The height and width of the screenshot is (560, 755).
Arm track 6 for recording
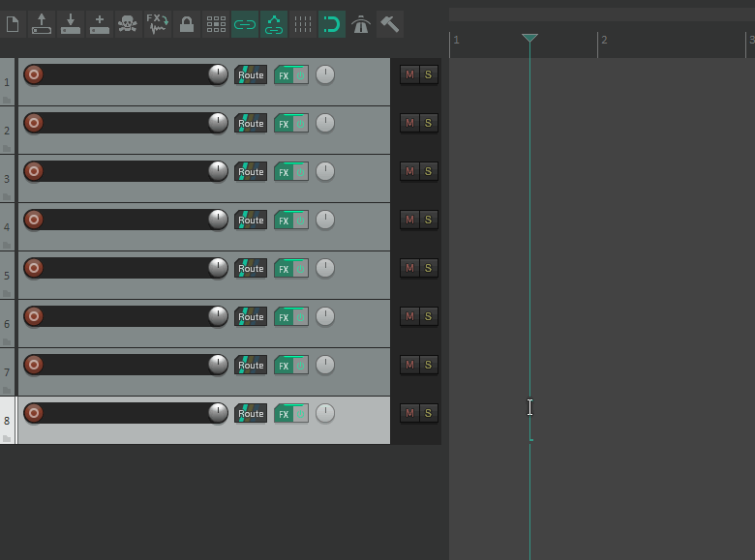point(34,316)
